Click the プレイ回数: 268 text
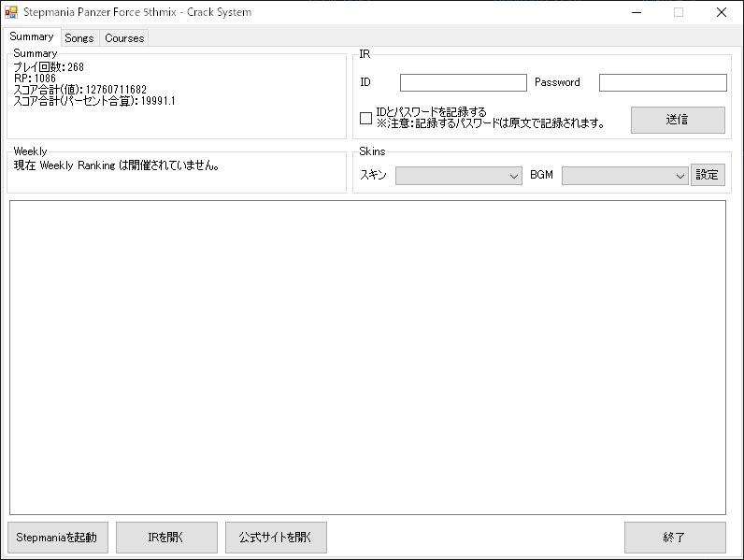This screenshot has height=560, width=744. (x=49, y=67)
